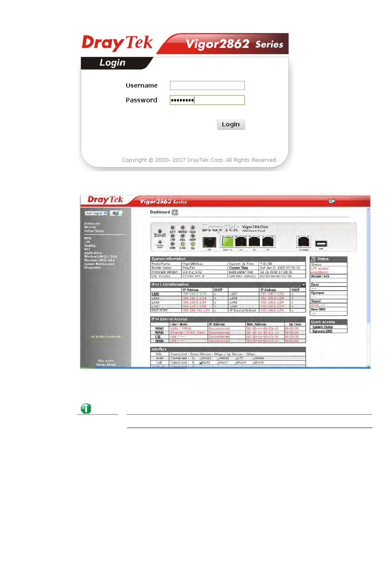The width and height of the screenshot is (392, 573).
Task: Click the DSL LED indicator
Action: [x=182, y=236]
